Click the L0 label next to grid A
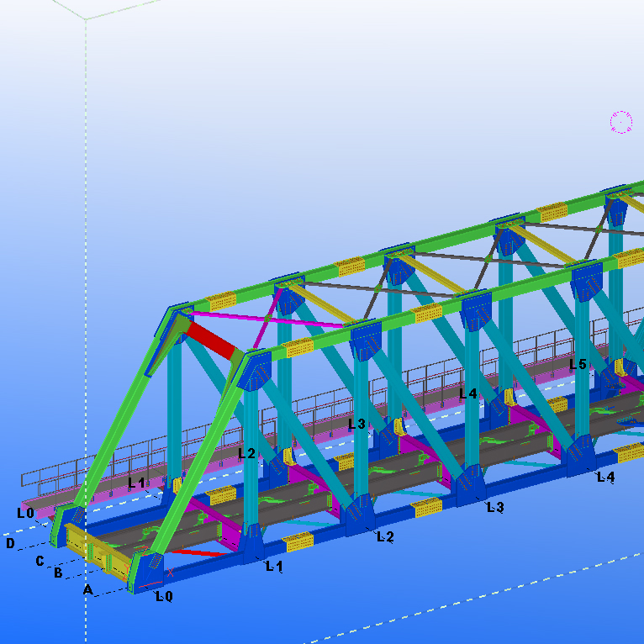Screen dimensions: 644x644 (x=164, y=596)
